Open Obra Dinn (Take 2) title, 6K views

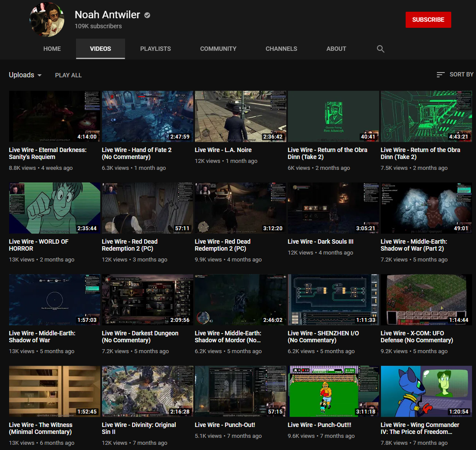pos(327,153)
